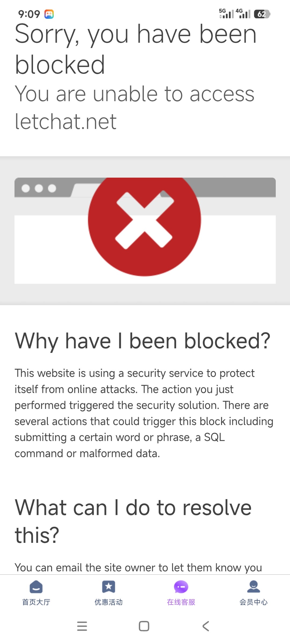Open 在线客服 chat bubble icon

point(181,587)
